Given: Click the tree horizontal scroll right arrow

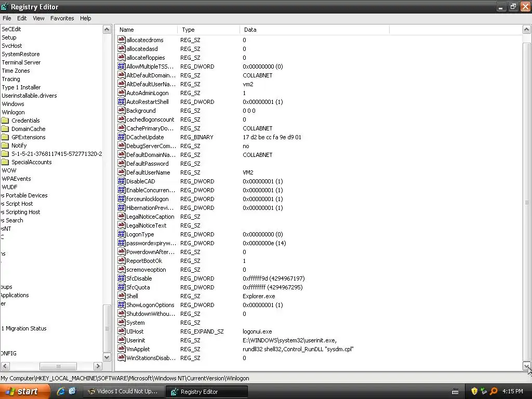Looking at the screenshot, I should point(98,366).
